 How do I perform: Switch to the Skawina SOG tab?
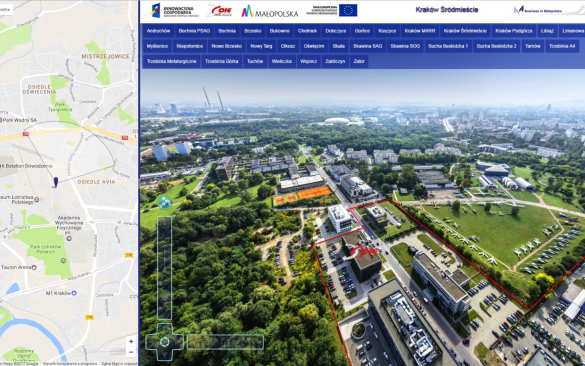[405, 46]
